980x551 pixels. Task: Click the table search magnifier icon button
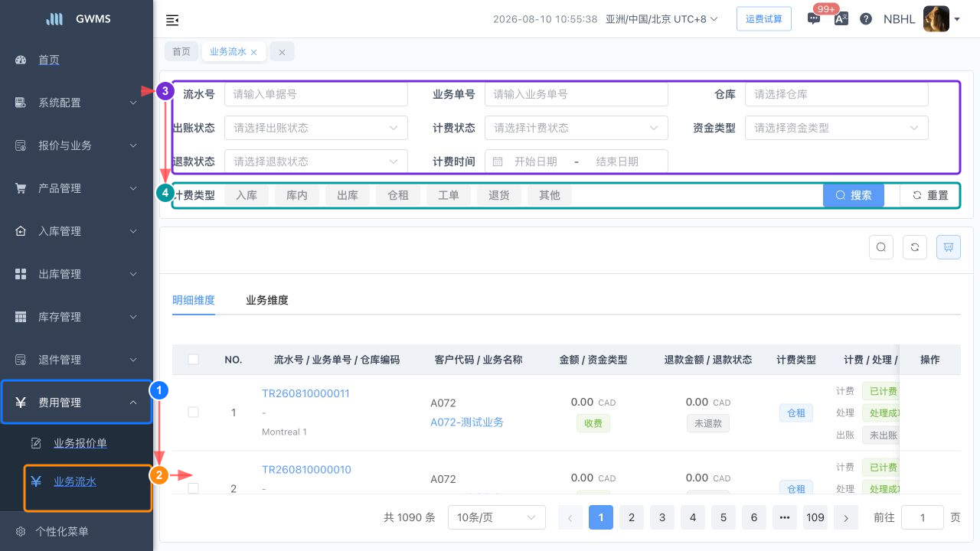point(881,247)
